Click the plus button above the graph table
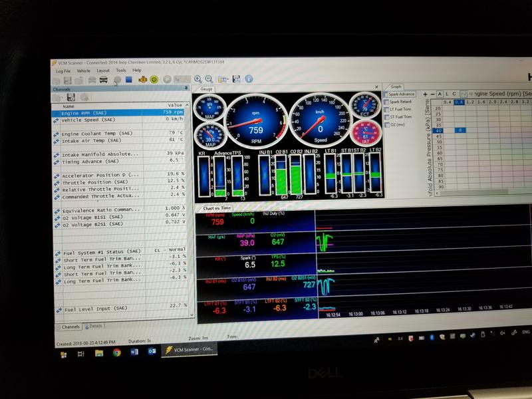The height and width of the screenshot is (399, 532). coord(425,94)
